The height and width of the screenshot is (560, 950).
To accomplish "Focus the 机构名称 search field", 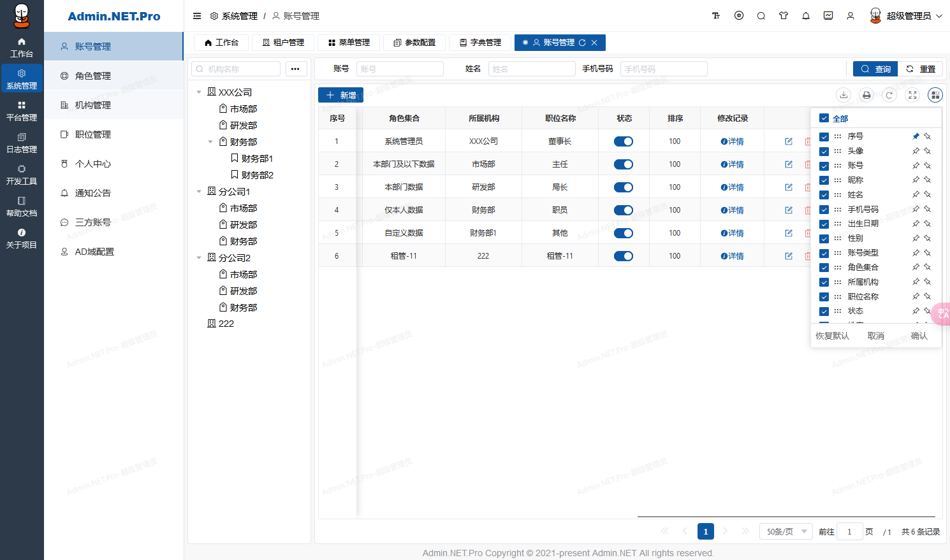I will coord(236,69).
